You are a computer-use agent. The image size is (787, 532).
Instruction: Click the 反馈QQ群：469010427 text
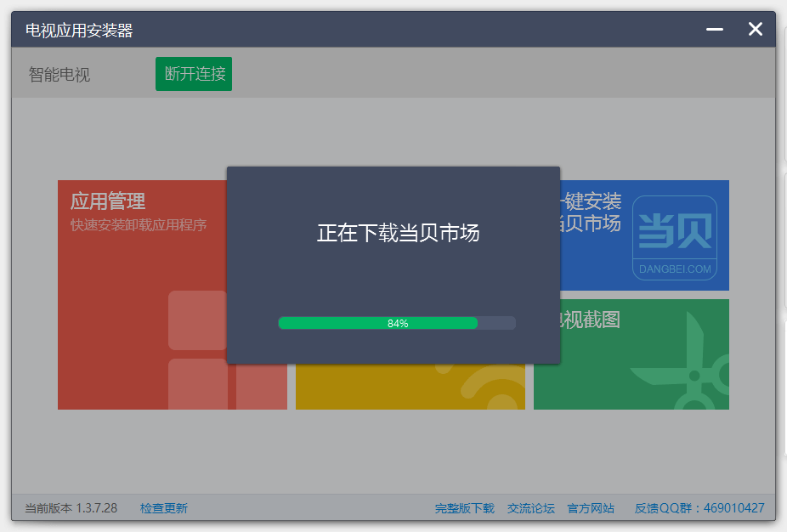(x=699, y=508)
